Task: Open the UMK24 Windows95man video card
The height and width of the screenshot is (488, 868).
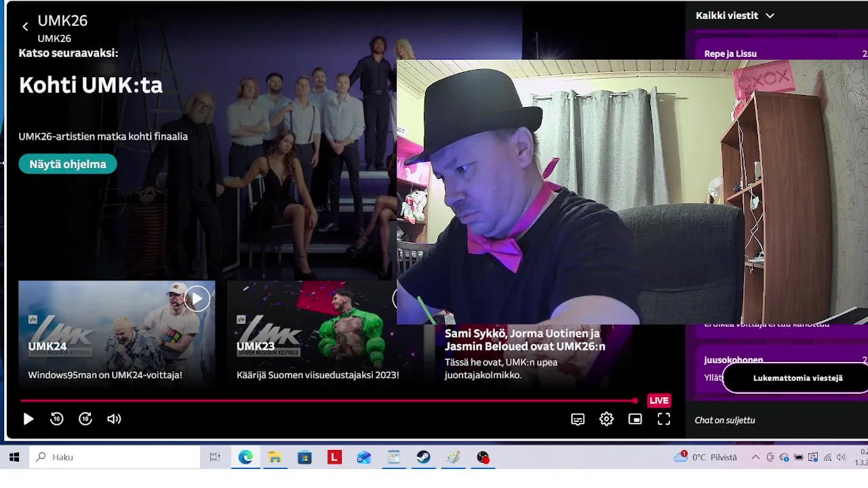Action: 117,333
